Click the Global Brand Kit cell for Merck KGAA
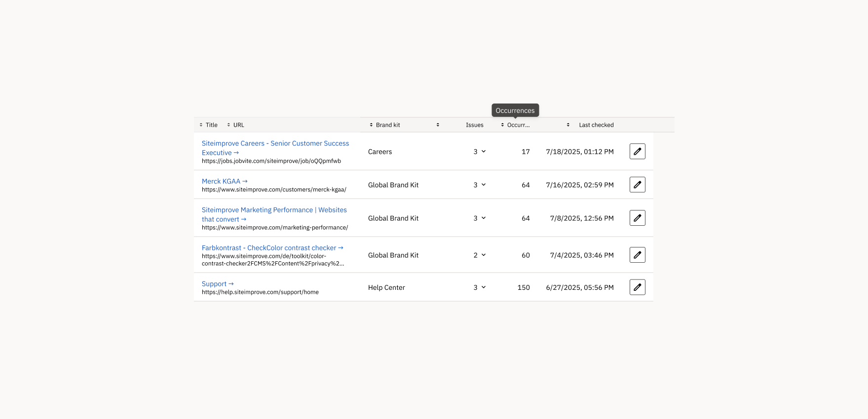 coord(393,185)
